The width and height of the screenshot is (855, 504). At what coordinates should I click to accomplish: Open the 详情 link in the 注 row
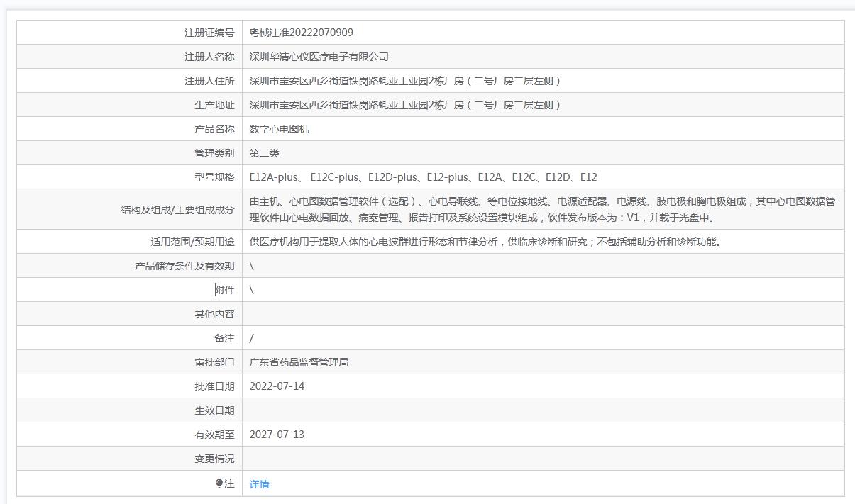(x=259, y=484)
